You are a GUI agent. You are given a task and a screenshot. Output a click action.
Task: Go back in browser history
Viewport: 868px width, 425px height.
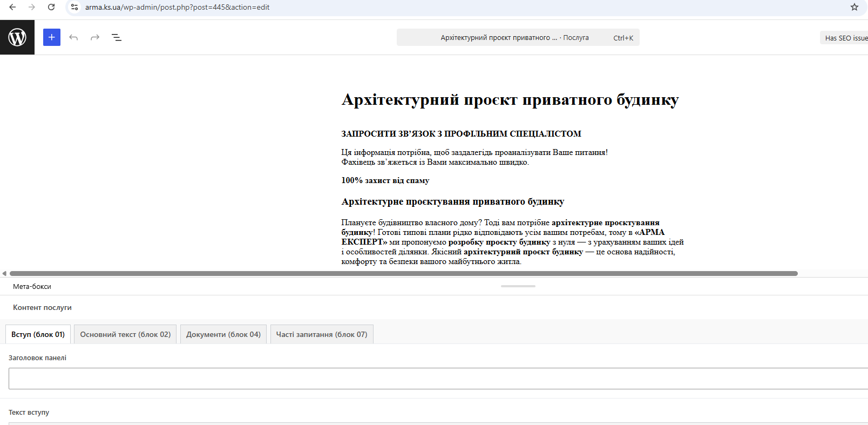[12, 7]
